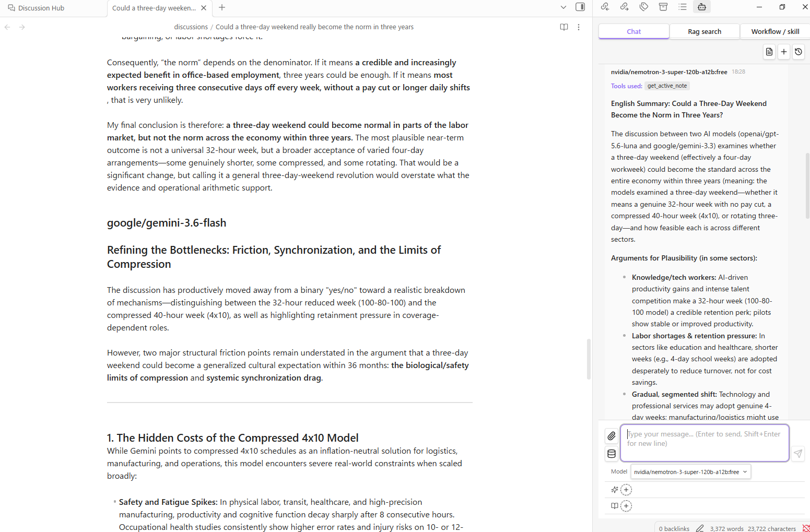Start a new chat with plus button
Image resolution: width=810 pixels, height=532 pixels.
[784, 52]
